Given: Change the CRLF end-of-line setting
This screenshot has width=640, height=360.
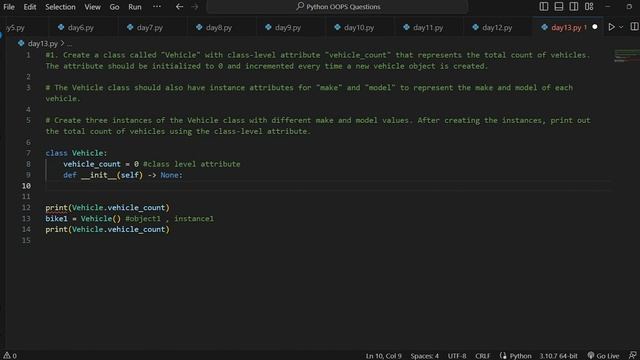Looking at the screenshot, I should pyautogui.click(x=482, y=356).
